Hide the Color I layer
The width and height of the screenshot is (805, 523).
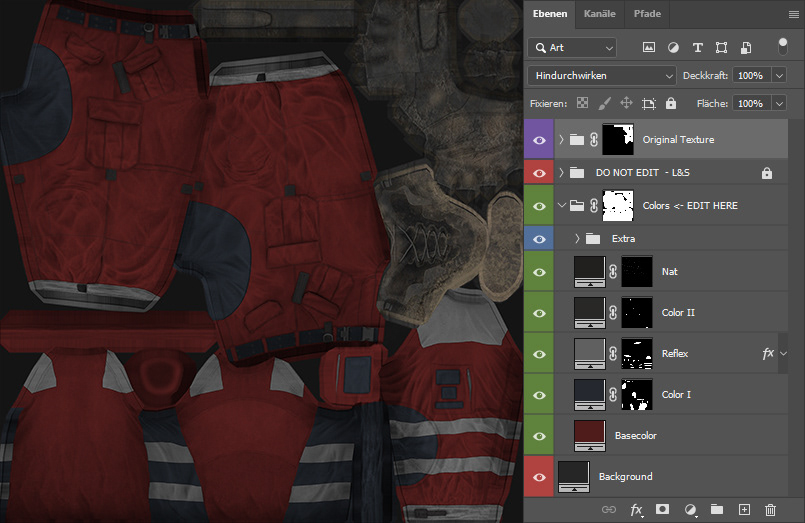point(539,395)
